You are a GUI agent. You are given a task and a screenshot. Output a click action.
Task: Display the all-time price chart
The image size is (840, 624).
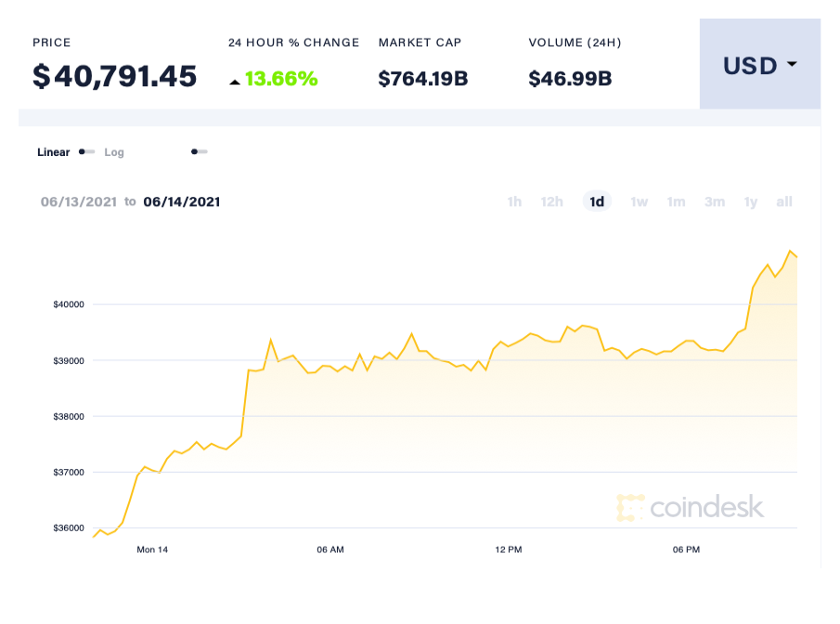tap(784, 201)
